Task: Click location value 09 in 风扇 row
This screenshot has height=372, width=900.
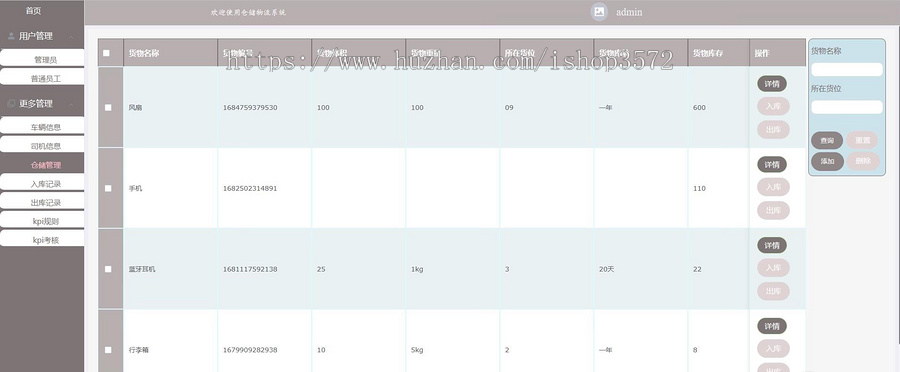Action: click(509, 107)
